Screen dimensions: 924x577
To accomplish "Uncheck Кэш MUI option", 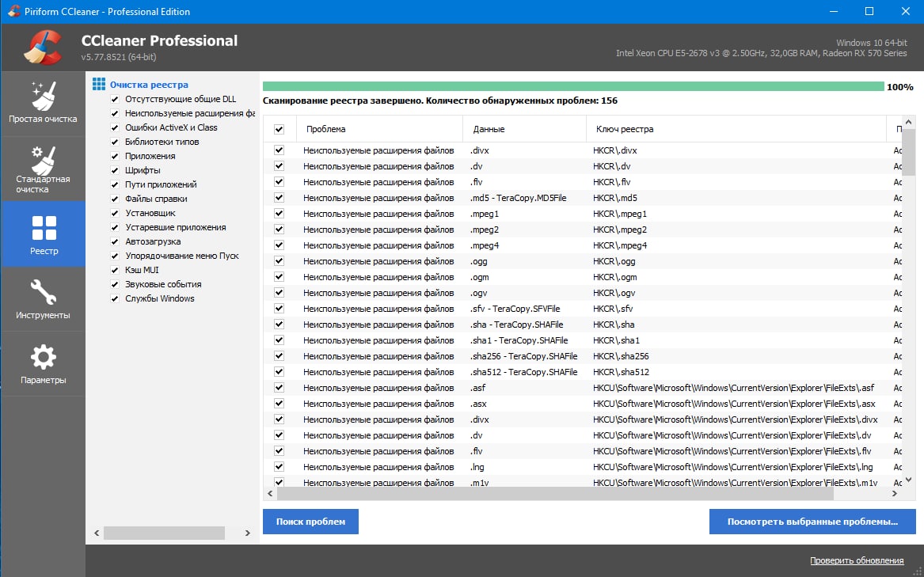I will (x=115, y=270).
